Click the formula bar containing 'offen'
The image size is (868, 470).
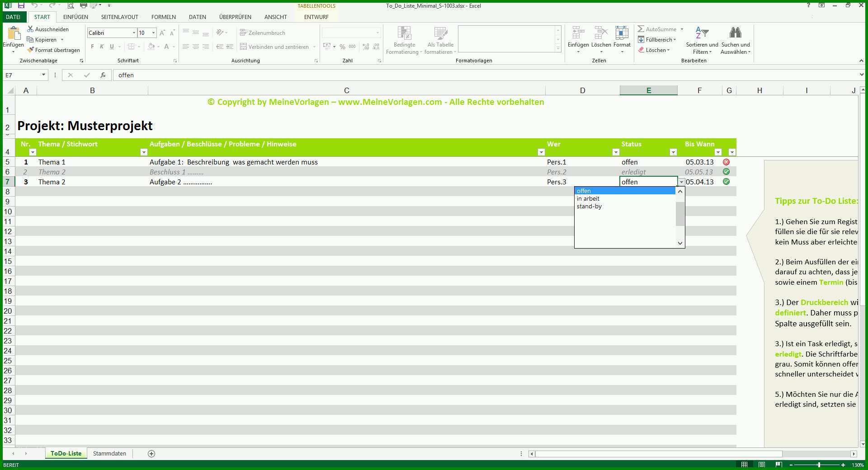click(x=486, y=75)
